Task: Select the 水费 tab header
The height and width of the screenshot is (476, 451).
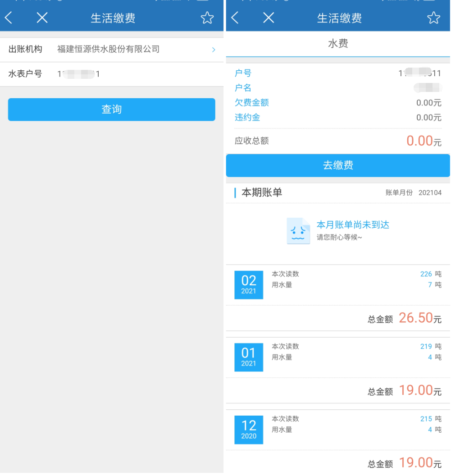Action: (338, 44)
